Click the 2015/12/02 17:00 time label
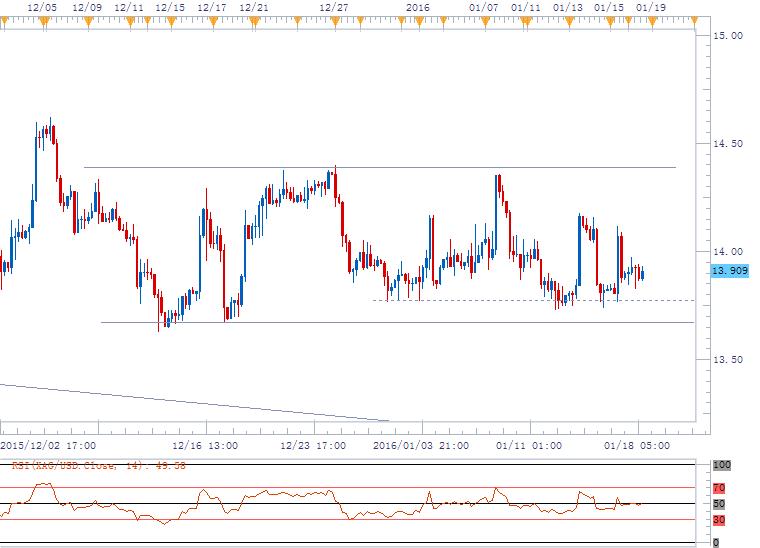 (x=48, y=445)
